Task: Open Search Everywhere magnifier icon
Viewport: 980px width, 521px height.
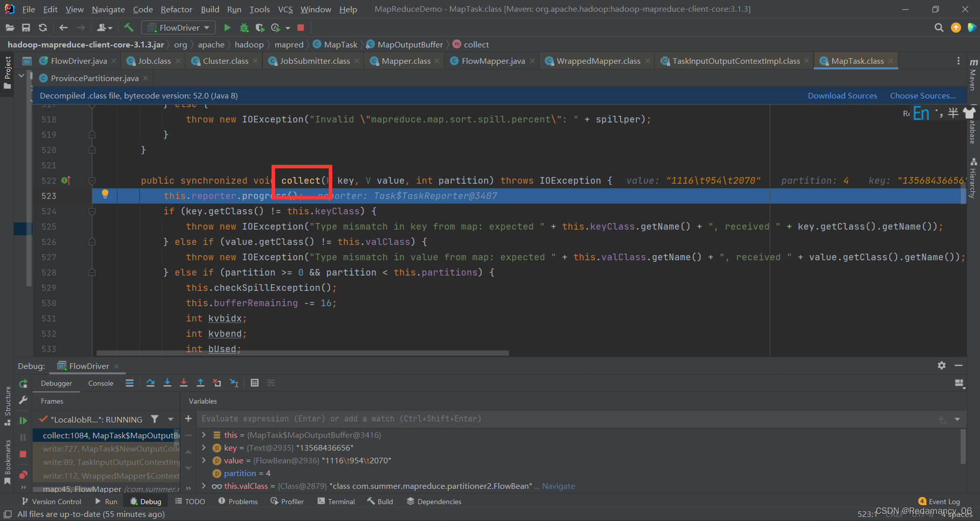Action: coord(939,28)
